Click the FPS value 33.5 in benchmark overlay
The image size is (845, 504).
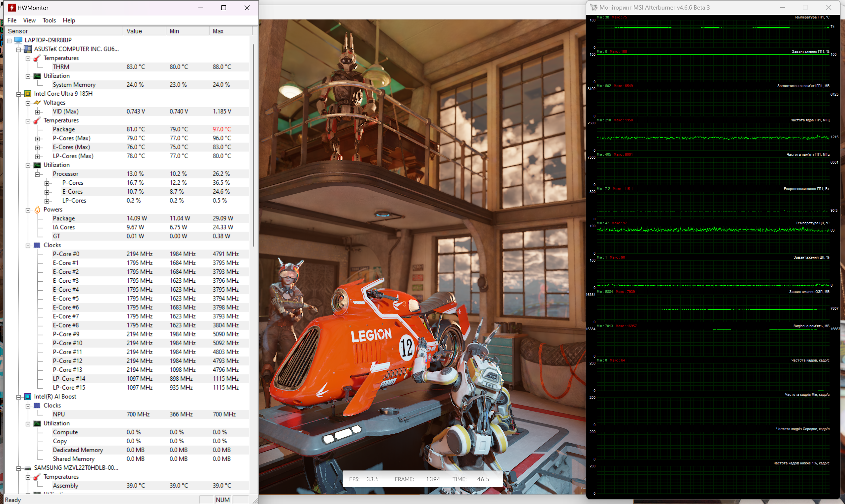point(372,479)
